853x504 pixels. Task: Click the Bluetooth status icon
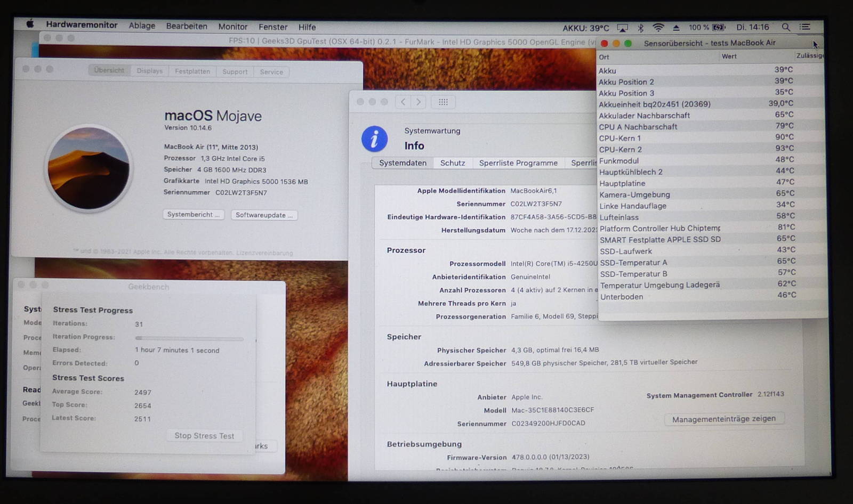(641, 28)
